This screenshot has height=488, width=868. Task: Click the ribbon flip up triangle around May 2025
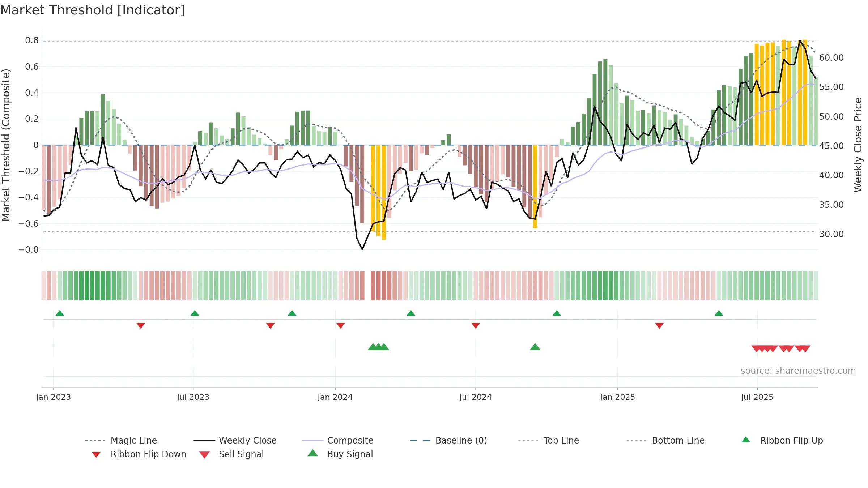click(719, 313)
